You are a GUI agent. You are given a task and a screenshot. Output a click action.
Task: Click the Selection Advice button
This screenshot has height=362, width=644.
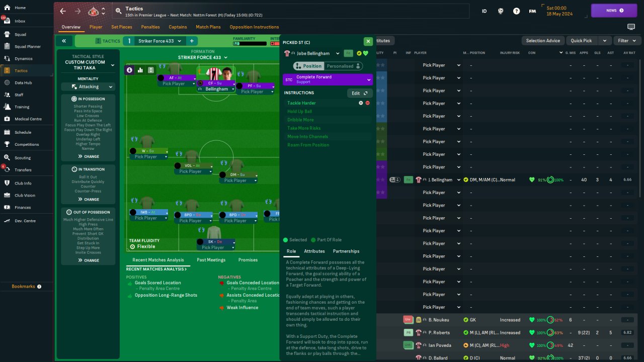(x=543, y=41)
